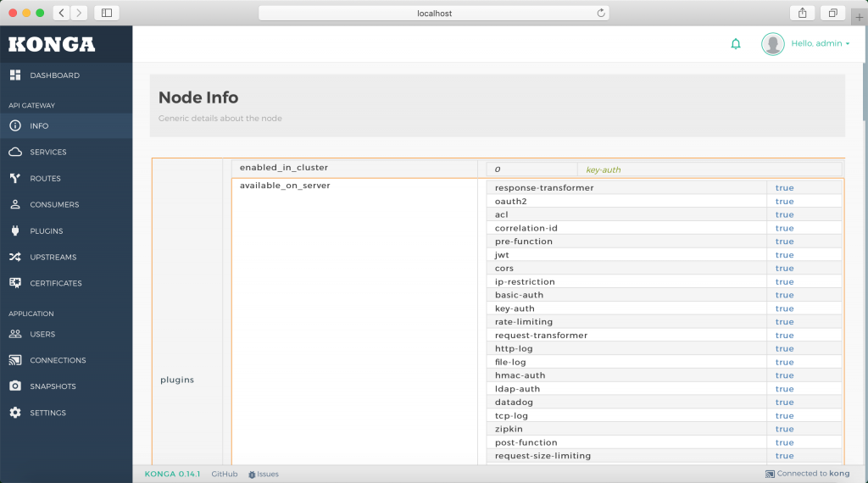Click the Info circle icon in sidebar
868x483 pixels.
(x=15, y=125)
